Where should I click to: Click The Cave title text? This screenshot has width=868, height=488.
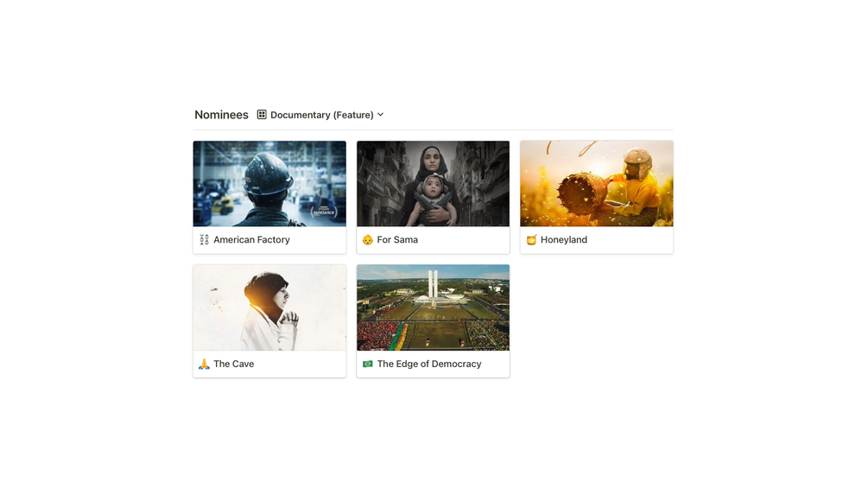point(233,364)
